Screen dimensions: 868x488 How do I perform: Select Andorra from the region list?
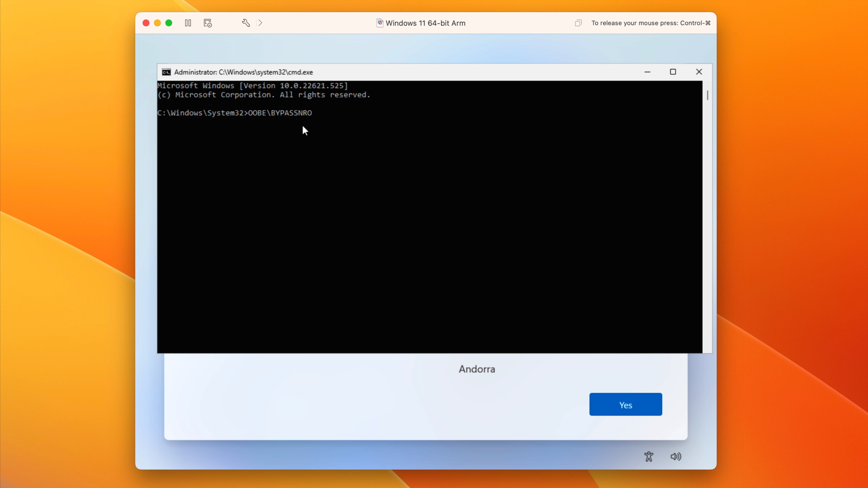coord(476,369)
